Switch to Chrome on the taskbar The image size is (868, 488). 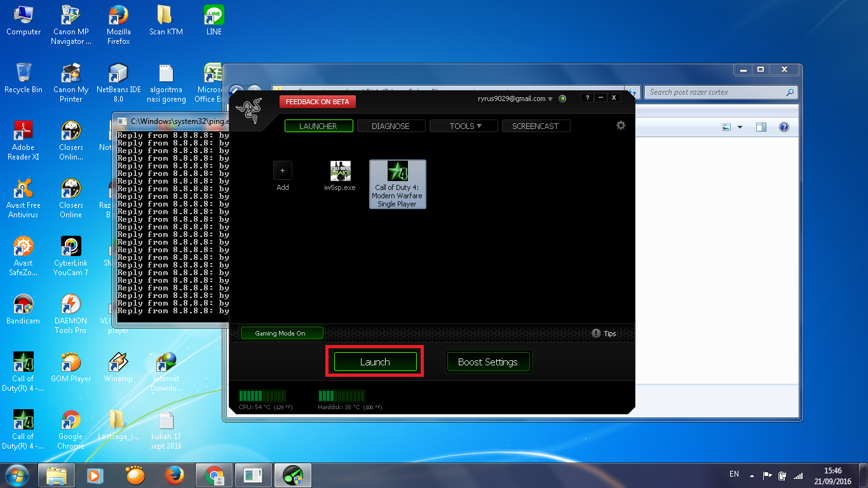coord(214,475)
